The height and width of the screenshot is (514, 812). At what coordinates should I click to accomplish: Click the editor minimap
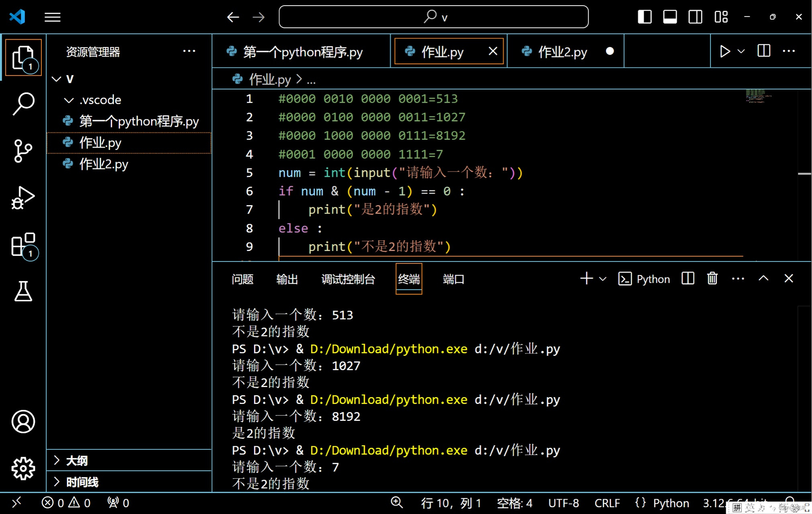point(759,96)
